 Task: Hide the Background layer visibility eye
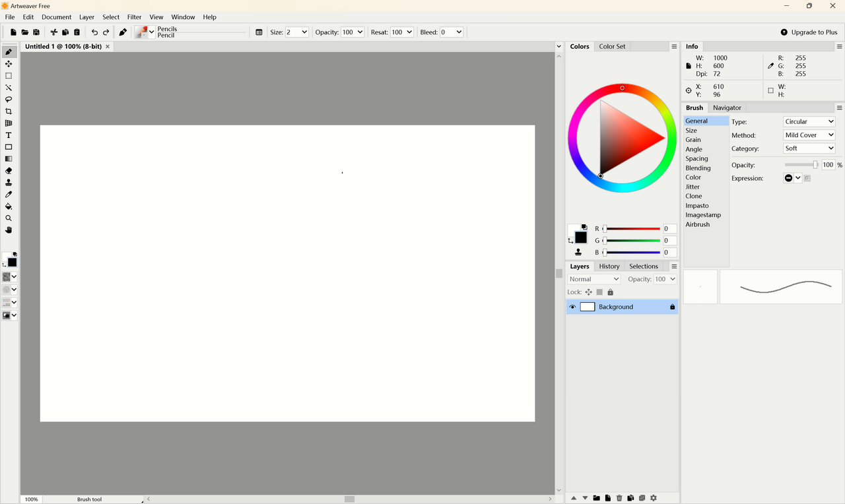click(573, 306)
